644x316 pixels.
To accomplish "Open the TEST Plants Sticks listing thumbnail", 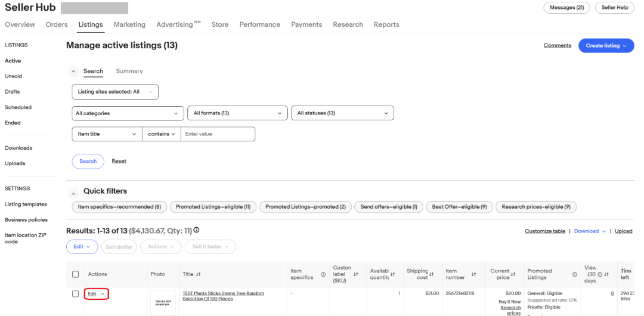I will (x=163, y=303).
